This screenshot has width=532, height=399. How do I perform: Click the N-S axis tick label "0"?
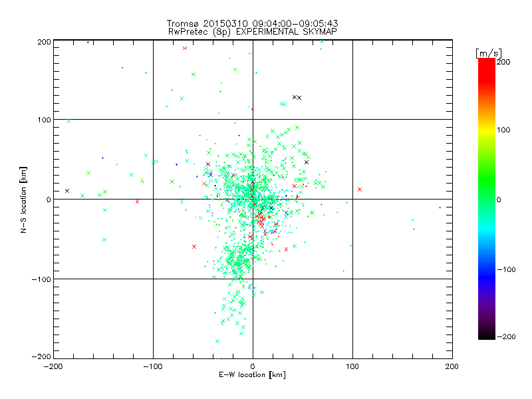[x=49, y=200]
